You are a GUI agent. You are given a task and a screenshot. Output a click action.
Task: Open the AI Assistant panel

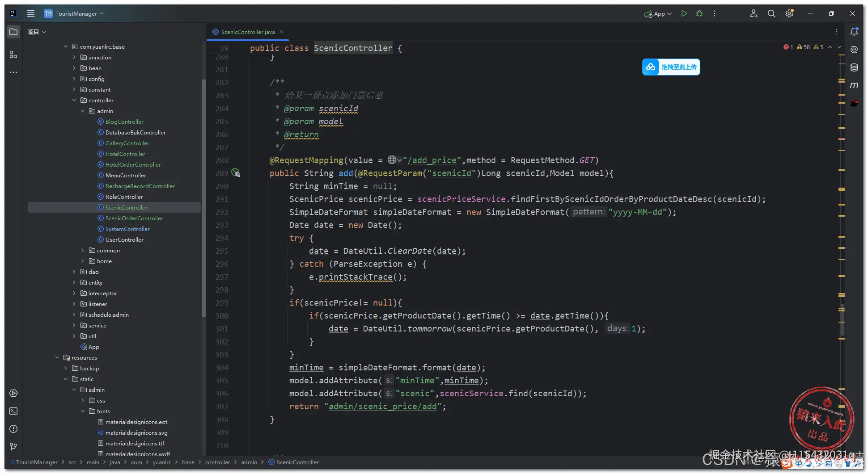[854, 50]
